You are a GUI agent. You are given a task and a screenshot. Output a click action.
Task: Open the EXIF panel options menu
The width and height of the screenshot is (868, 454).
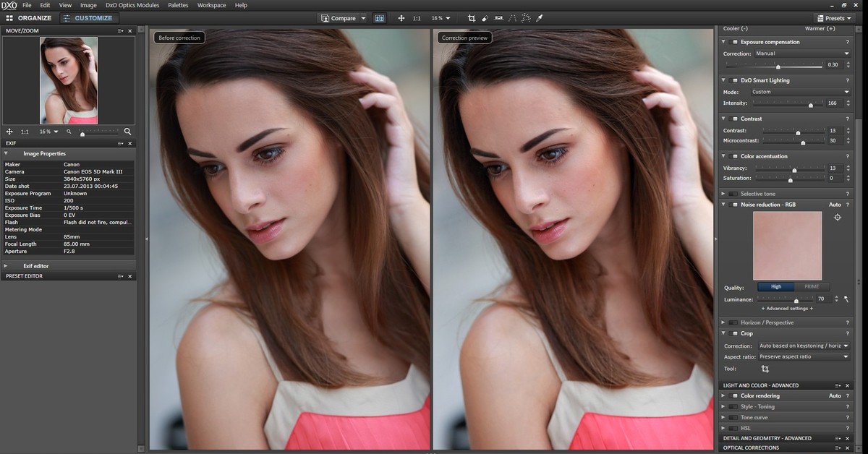[121, 143]
